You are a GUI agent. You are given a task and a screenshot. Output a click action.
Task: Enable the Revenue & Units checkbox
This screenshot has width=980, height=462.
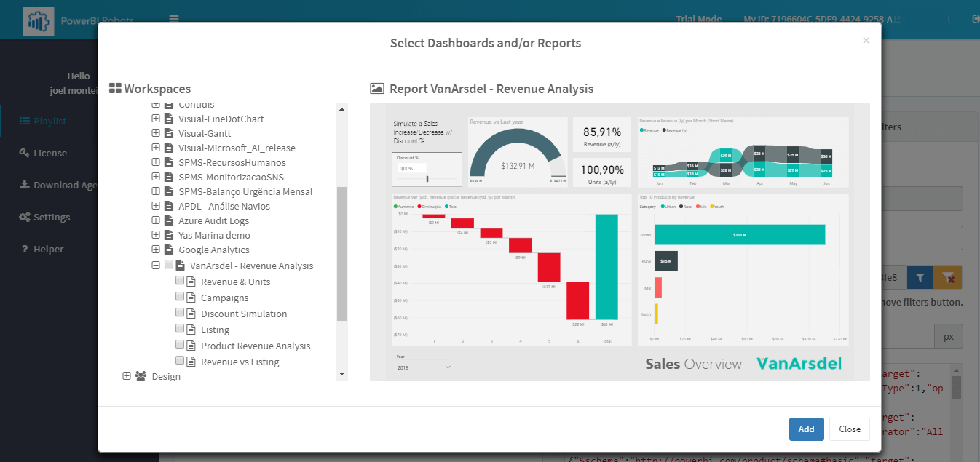[180, 282]
